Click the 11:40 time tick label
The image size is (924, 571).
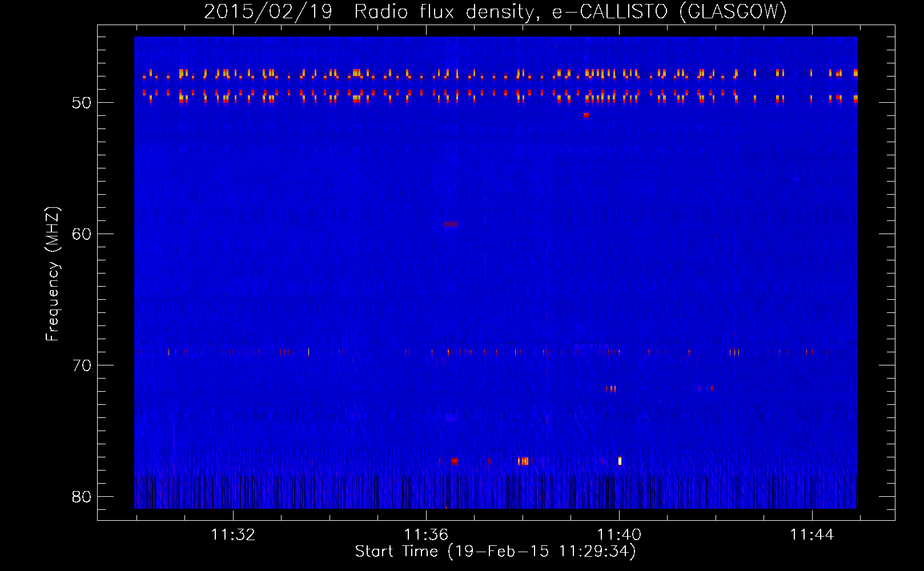(619, 535)
